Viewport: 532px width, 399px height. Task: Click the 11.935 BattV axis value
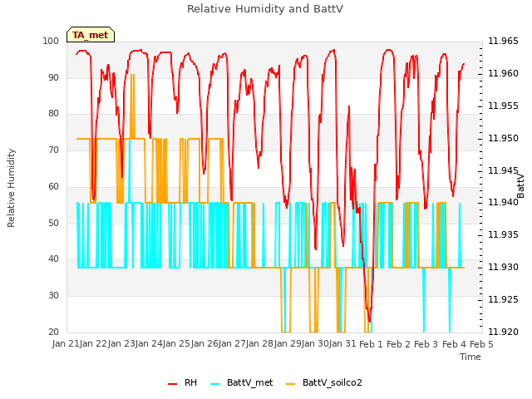coord(503,234)
